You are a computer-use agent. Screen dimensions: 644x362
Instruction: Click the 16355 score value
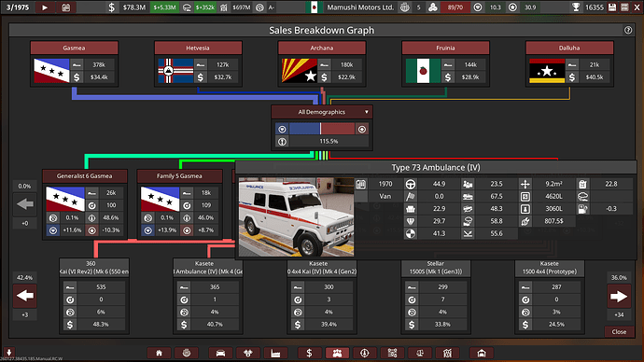595,7
